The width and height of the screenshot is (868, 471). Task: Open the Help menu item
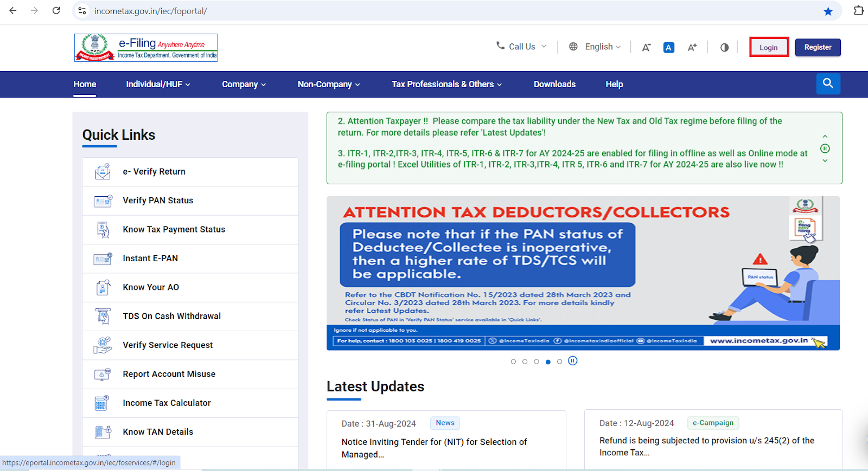point(614,85)
